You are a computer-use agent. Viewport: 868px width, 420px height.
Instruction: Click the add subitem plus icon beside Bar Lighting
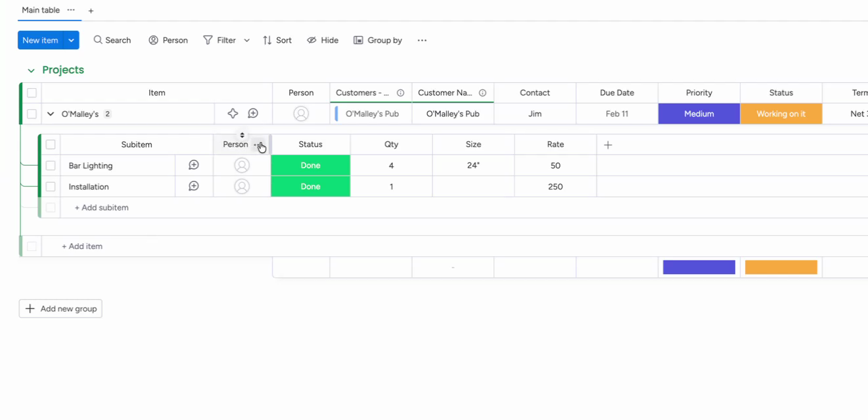193,165
